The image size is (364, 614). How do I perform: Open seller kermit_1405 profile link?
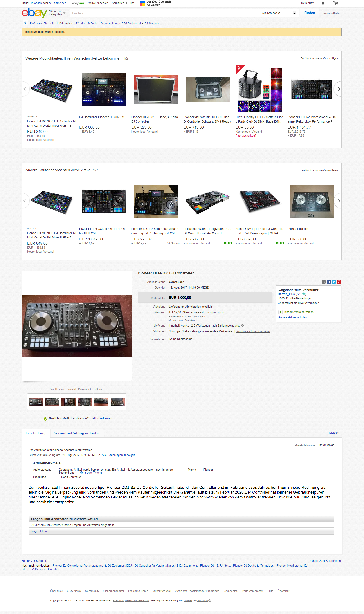pyautogui.click(x=287, y=294)
